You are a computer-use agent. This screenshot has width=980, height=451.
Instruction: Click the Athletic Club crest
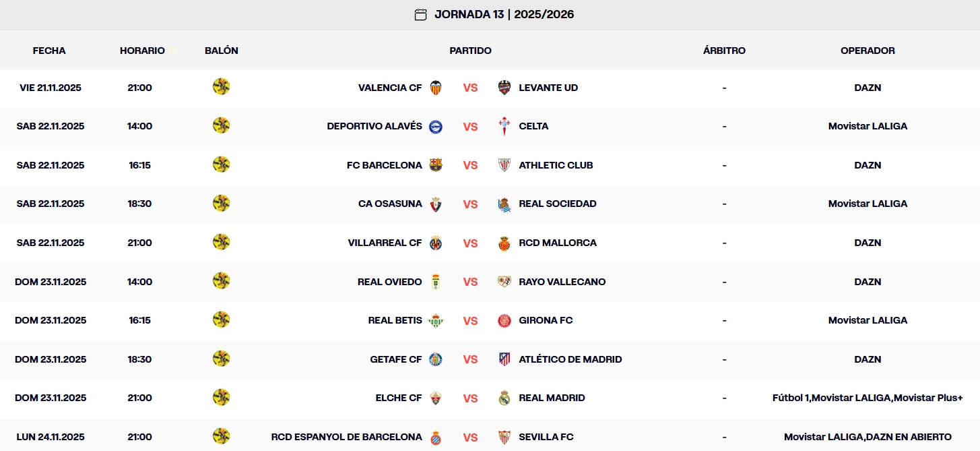click(504, 165)
